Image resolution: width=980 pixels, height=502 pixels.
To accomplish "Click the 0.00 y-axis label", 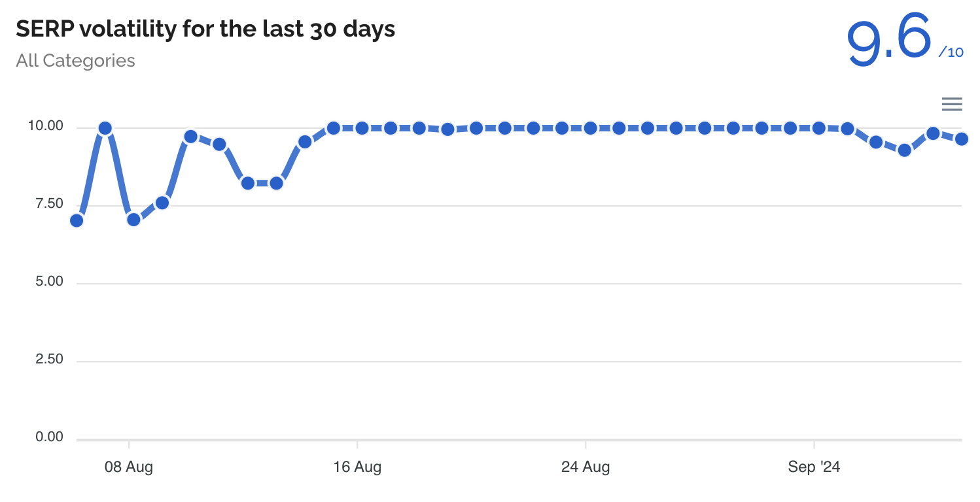I will (x=48, y=437).
